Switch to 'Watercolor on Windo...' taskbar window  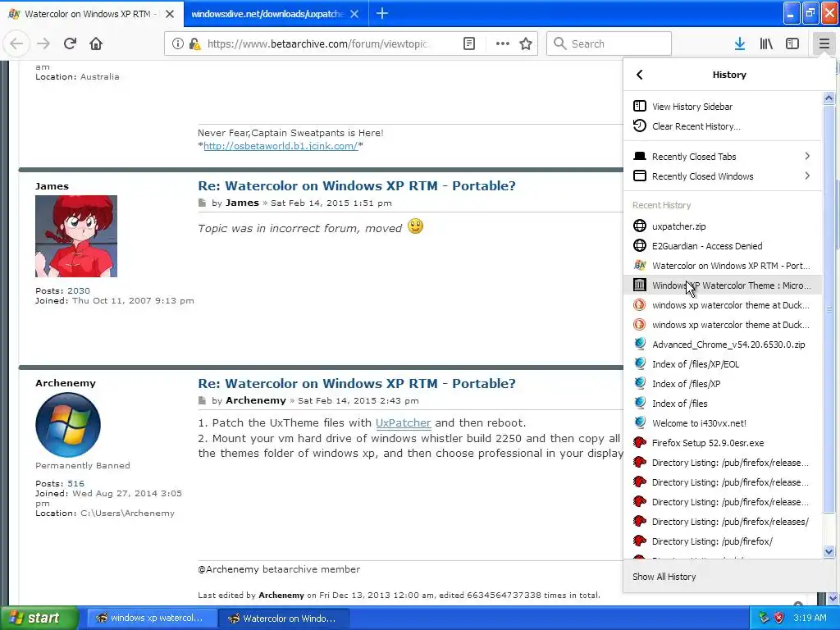pyautogui.click(x=284, y=618)
